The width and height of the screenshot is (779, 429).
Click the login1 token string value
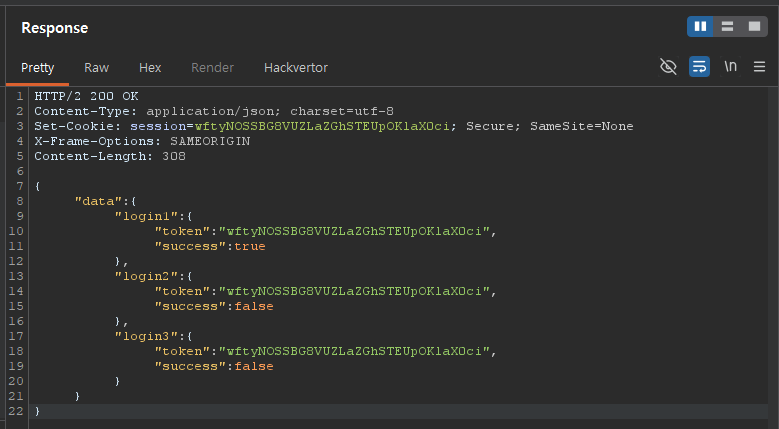tap(357, 231)
